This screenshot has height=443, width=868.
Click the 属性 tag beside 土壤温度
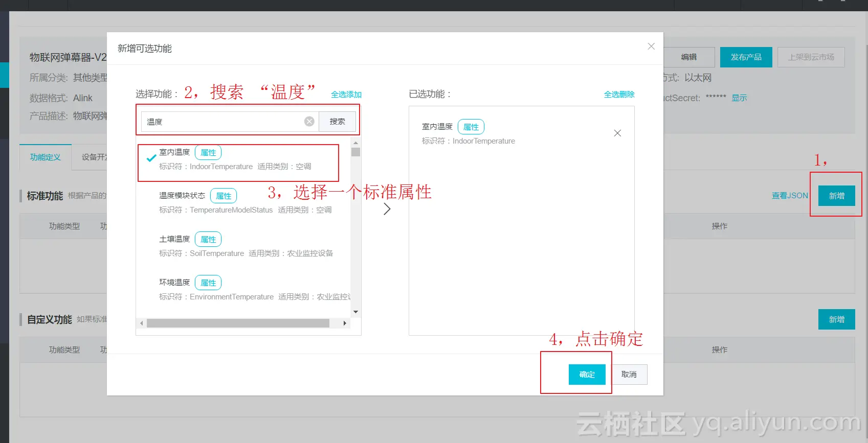(x=208, y=239)
